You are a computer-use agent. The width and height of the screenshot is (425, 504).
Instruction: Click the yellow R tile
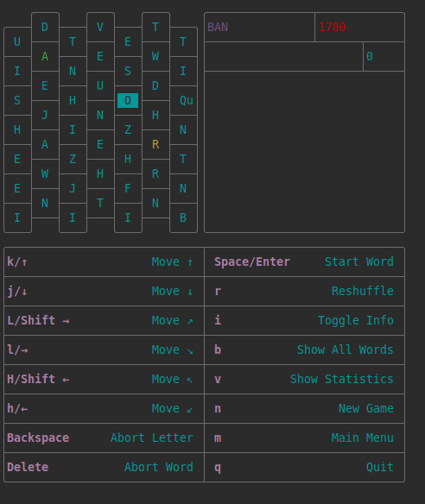pos(155,144)
